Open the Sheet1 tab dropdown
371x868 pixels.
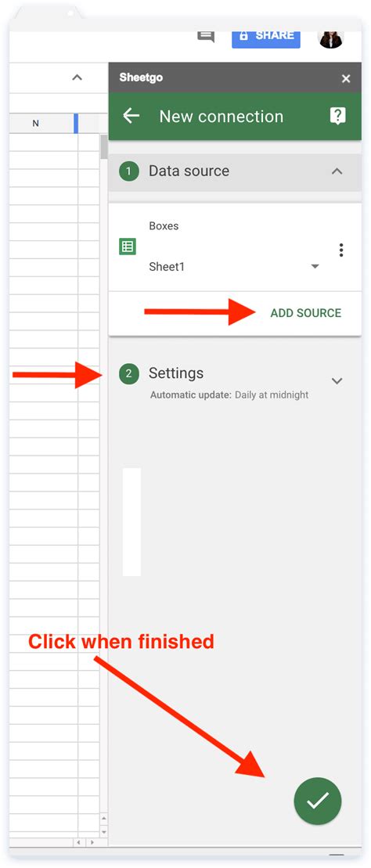coord(315,267)
